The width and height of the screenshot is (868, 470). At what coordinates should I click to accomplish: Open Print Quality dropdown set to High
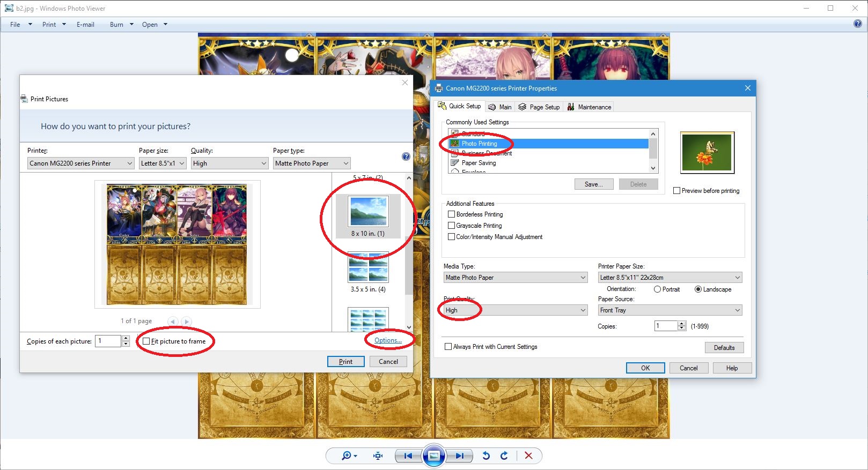(516, 310)
